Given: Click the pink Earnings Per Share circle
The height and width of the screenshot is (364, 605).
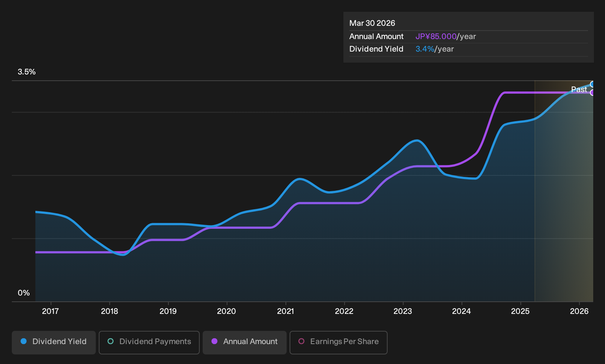Looking at the screenshot, I should (301, 341).
